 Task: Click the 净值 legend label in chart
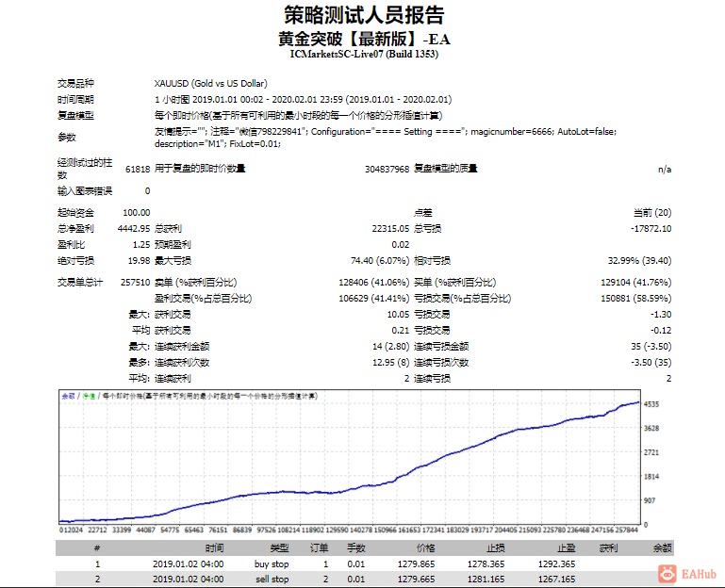point(89,396)
